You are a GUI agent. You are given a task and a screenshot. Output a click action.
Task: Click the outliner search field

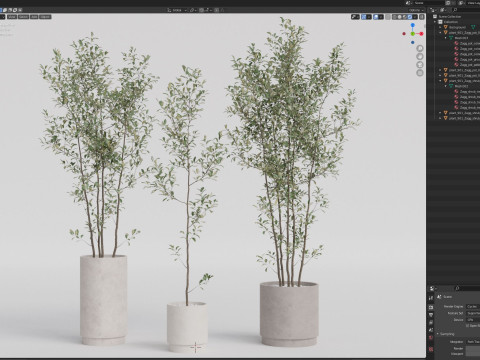click(467, 10)
